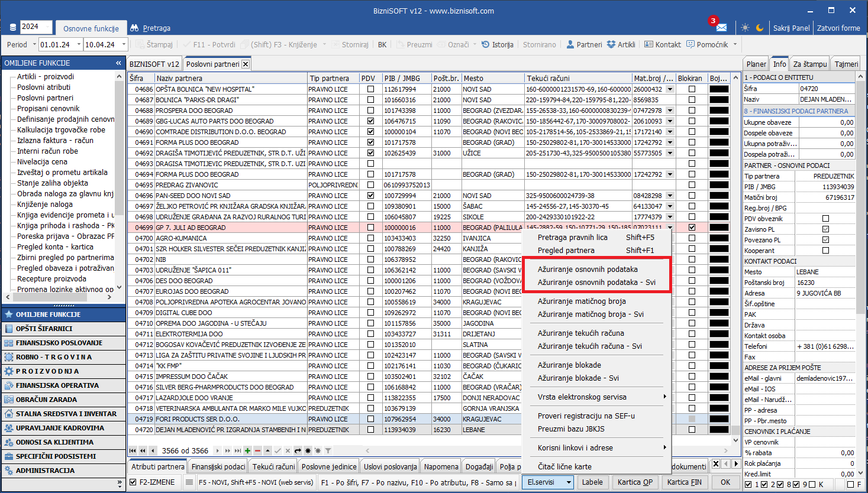The height and width of the screenshot is (493, 868).
Task: Click the Kartica FIN button
Action: [x=684, y=482]
